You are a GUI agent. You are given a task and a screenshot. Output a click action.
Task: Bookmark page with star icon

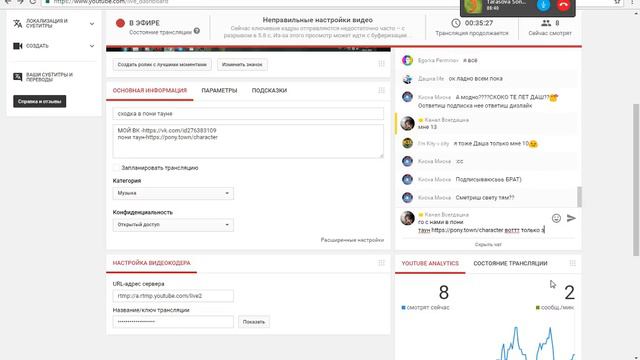617,2
